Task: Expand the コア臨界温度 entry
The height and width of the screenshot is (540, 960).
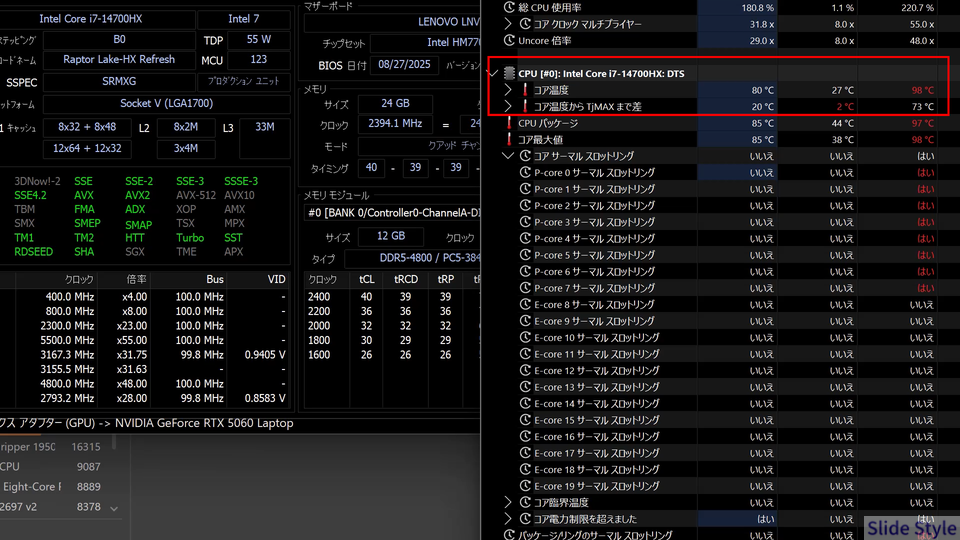Action: coord(508,502)
